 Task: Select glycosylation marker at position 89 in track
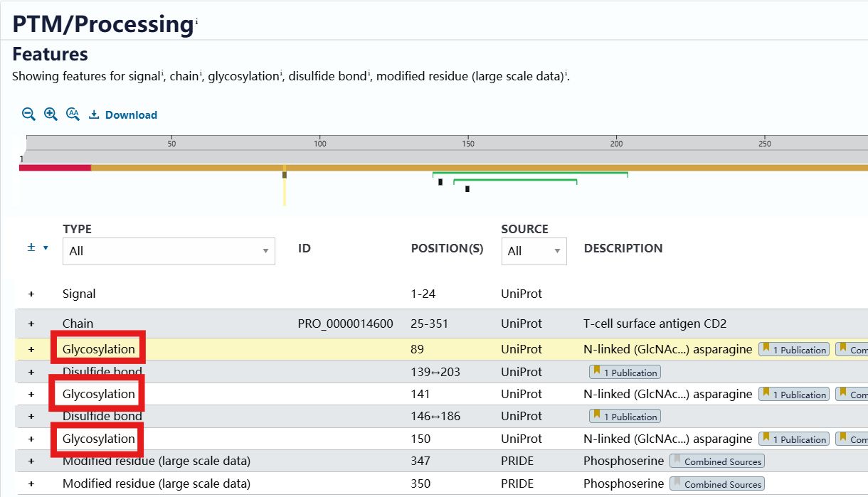(285, 175)
